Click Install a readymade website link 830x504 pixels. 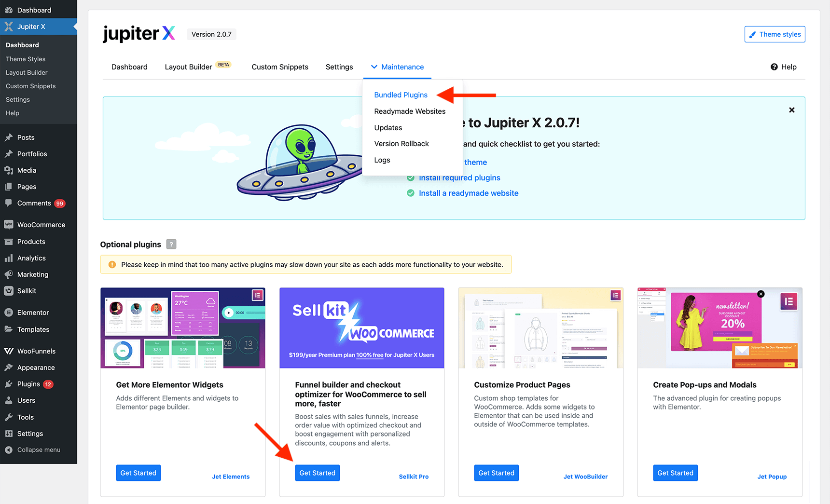[x=469, y=193]
